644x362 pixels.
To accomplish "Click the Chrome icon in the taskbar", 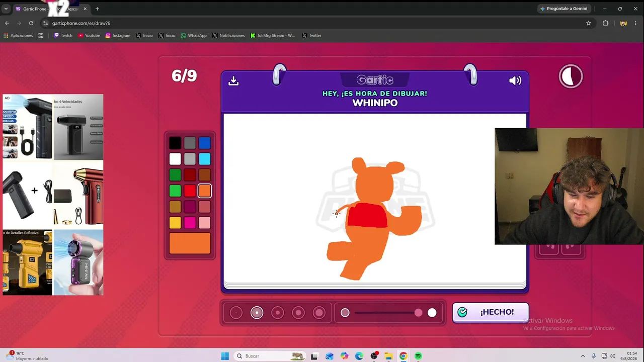I will pos(404,356).
